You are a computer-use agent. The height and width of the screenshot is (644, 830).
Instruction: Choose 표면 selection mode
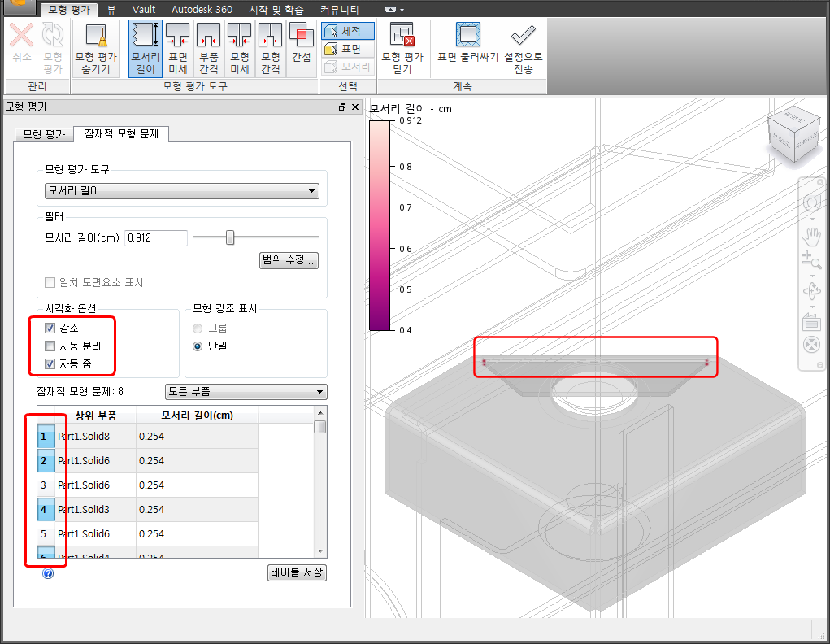pyautogui.click(x=347, y=49)
